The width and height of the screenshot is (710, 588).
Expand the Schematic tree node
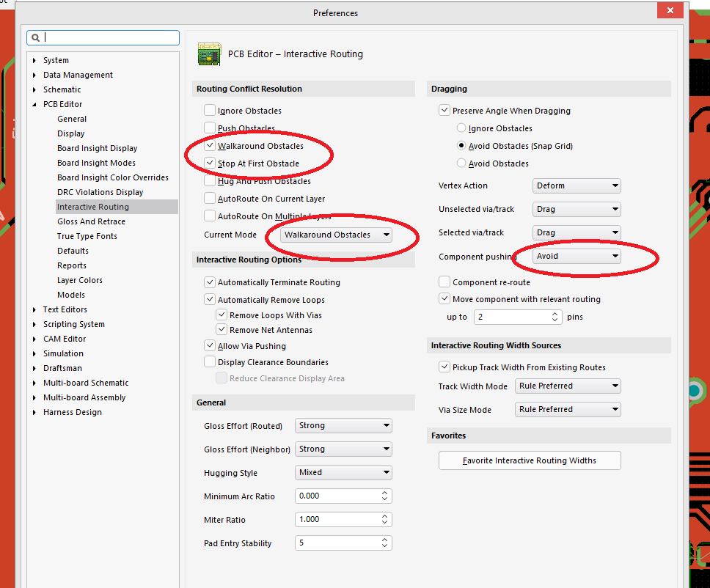(34, 89)
